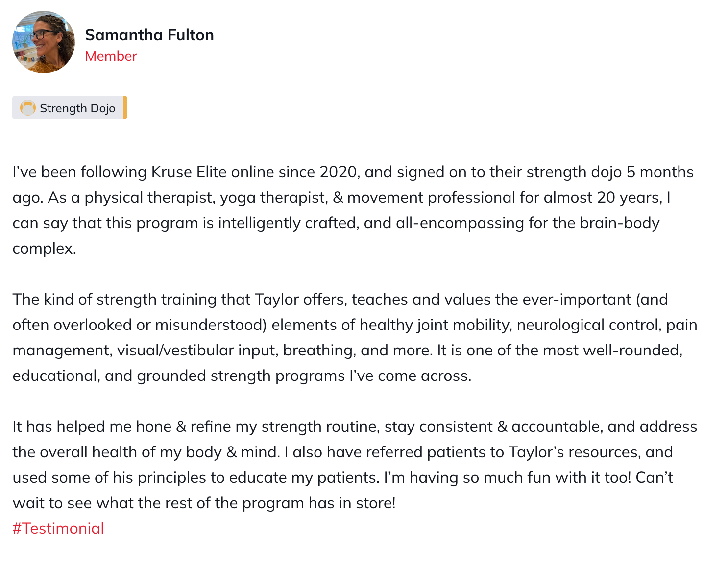Click the words "Kruse Elite" in the post
728x564 pixels.
pyautogui.click(x=189, y=172)
